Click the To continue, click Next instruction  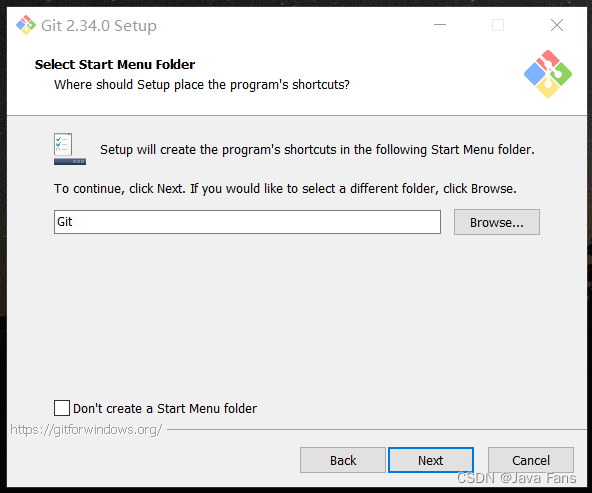pyautogui.click(x=285, y=188)
